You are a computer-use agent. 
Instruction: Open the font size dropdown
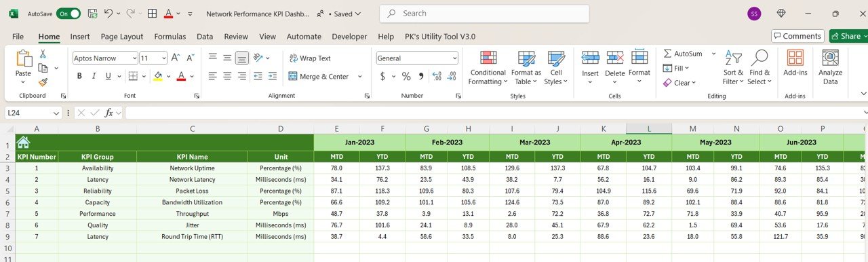click(163, 58)
